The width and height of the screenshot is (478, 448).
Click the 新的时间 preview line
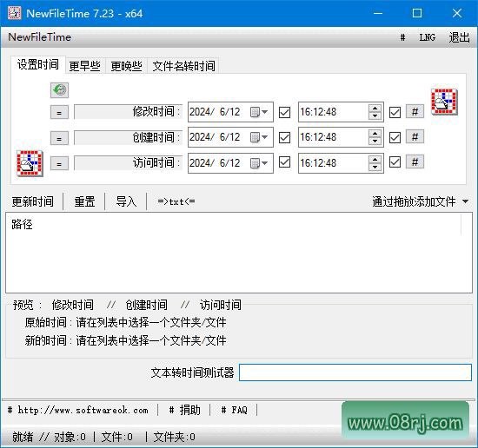point(125,340)
